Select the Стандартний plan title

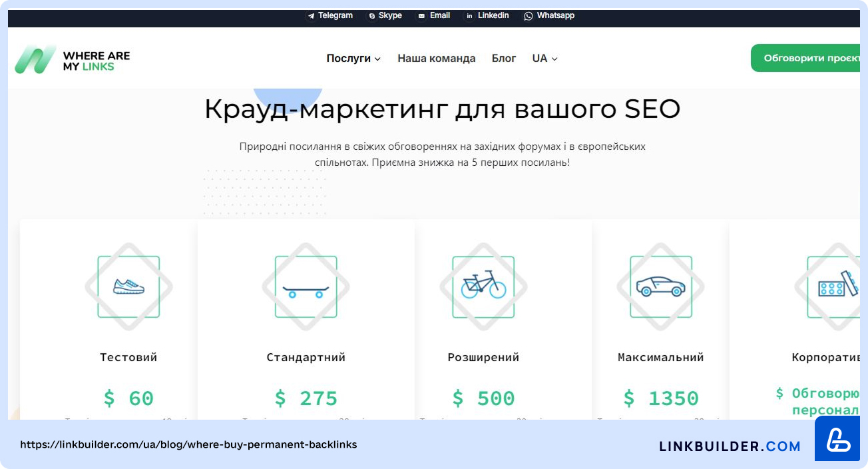point(306,358)
